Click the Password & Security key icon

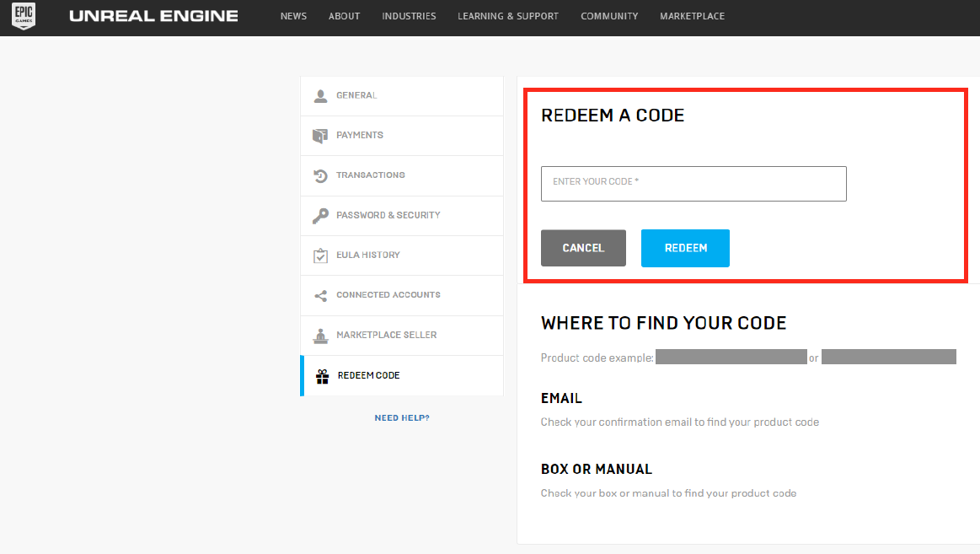pos(320,216)
